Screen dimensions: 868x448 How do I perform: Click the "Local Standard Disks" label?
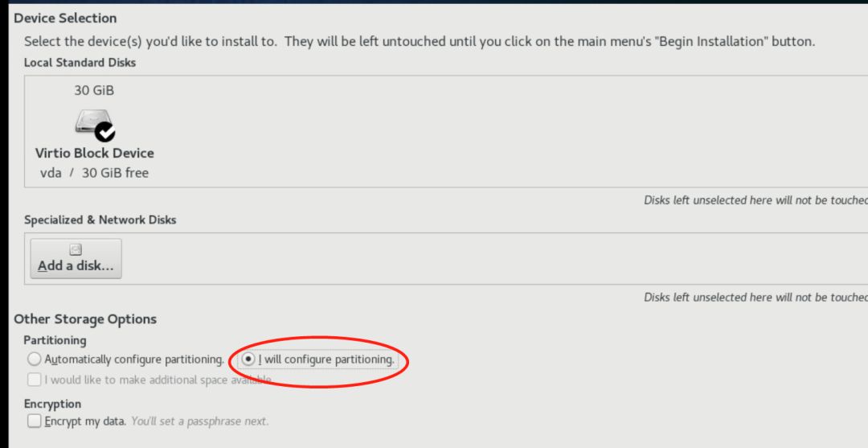click(x=80, y=62)
